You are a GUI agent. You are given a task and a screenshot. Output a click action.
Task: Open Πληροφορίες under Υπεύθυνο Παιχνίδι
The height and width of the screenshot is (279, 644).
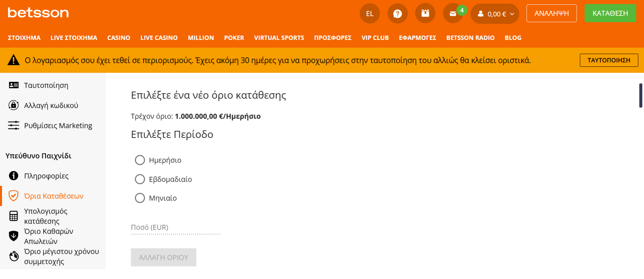pos(46,176)
